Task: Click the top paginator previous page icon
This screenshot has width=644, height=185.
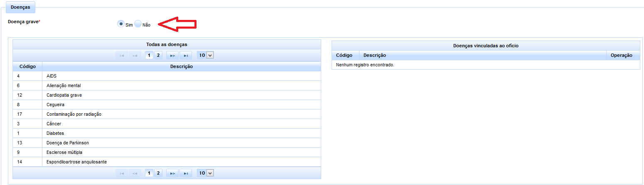Action: click(135, 56)
